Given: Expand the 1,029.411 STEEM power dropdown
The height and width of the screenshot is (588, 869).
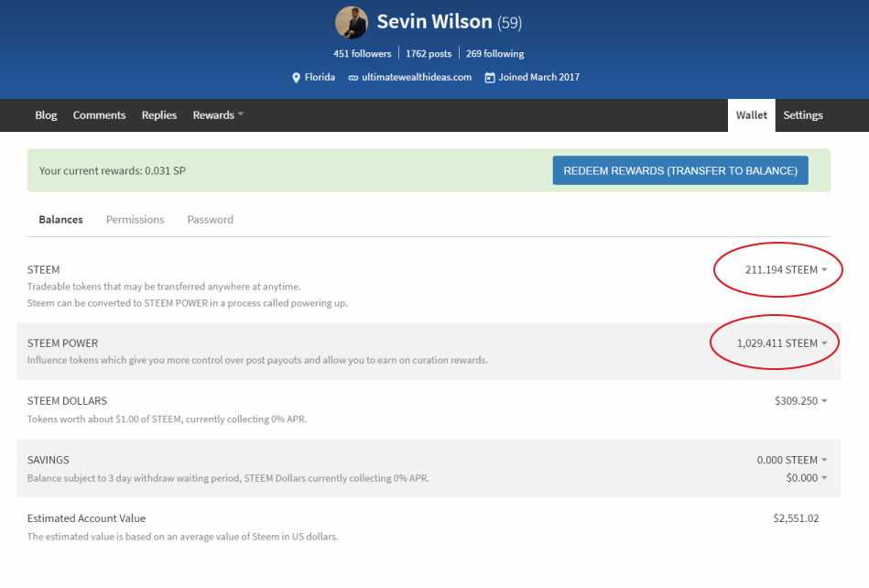Looking at the screenshot, I should (782, 343).
